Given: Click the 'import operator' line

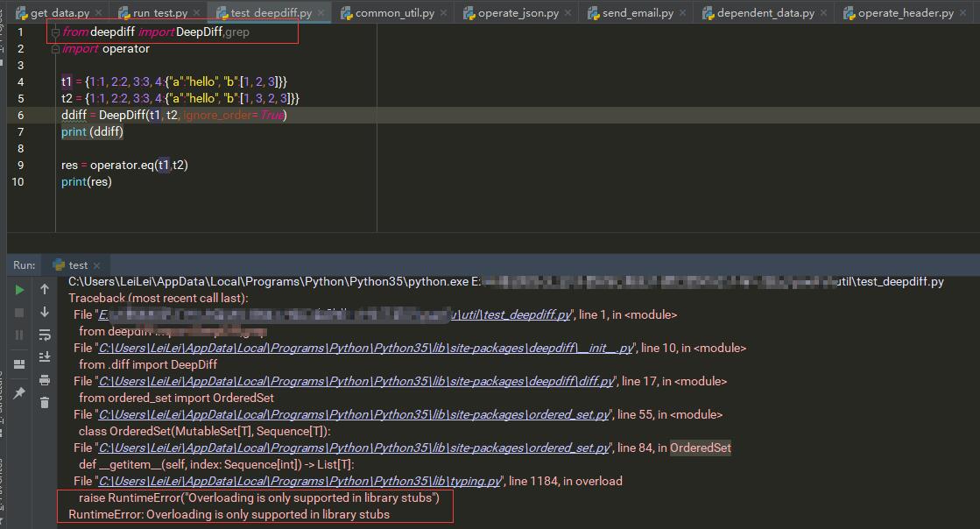Looking at the screenshot, I should [105, 49].
